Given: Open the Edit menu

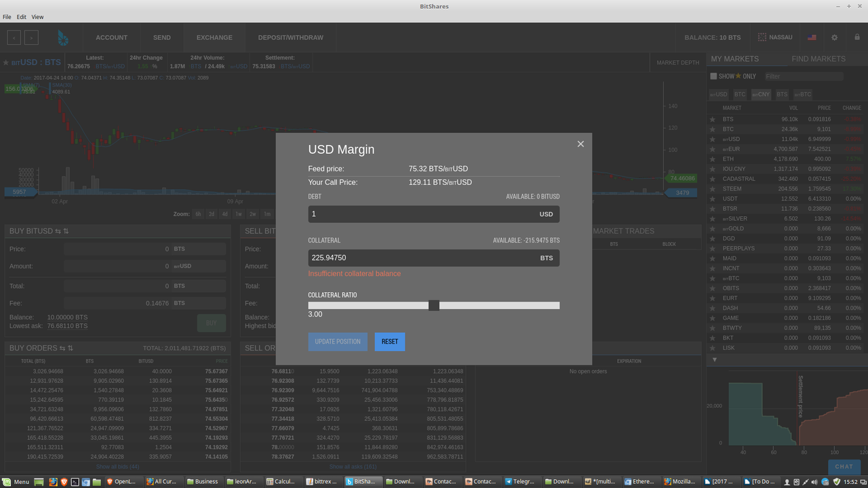Looking at the screenshot, I should [x=22, y=17].
